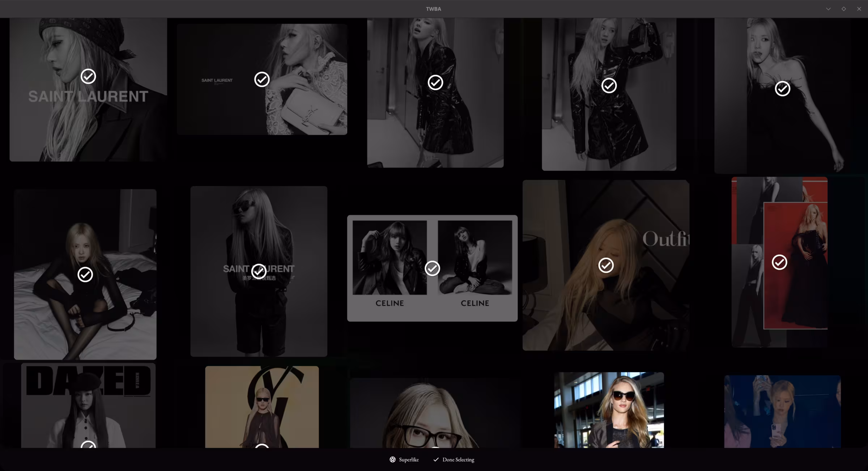Screen dimensions: 868x471
Task: Click the Superlike star icon
Action: [x=392, y=459]
